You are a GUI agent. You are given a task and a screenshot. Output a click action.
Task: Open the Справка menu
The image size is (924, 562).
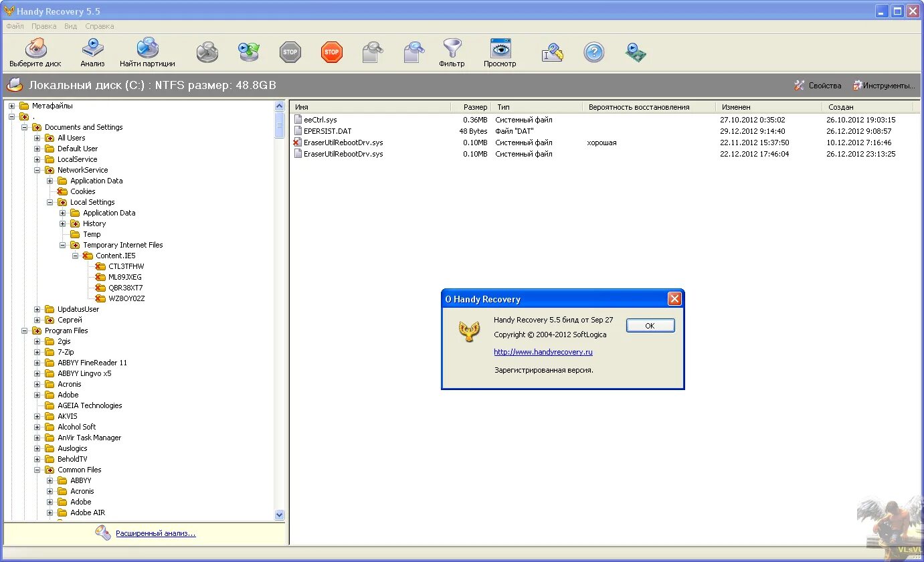tap(99, 26)
